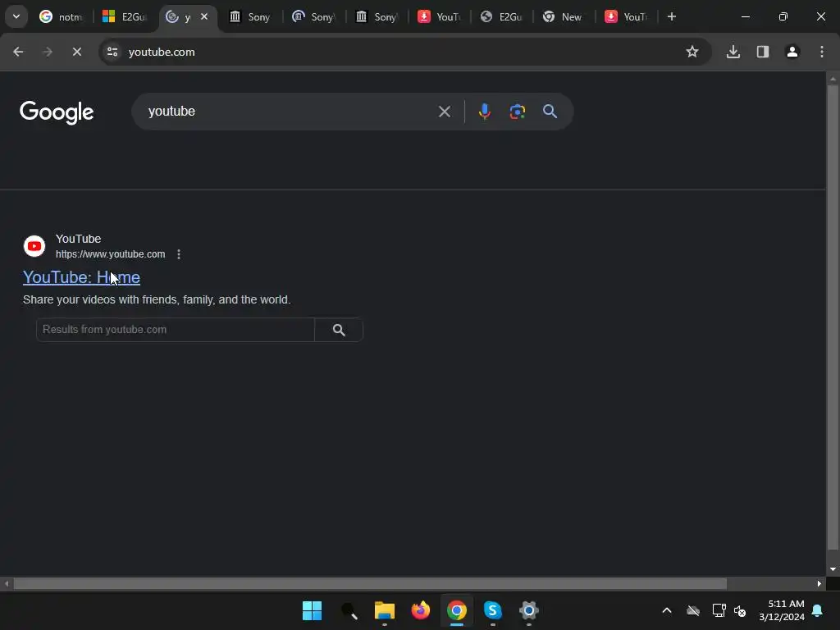Open the third Sony tab
Viewport: 840px width, 630px height.
pyautogui.click(x=376, y=16)
